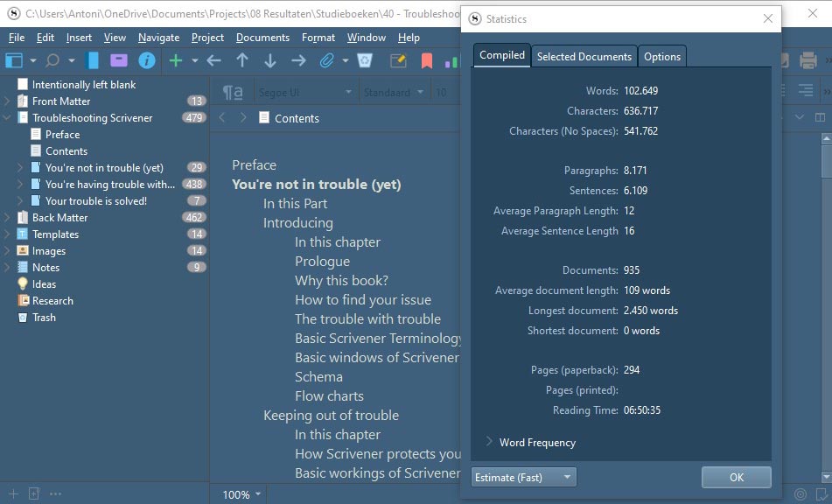The width and height of the screenshot is (832, 504).
Task: Open the Project menu
Action: tap(207, 38)
